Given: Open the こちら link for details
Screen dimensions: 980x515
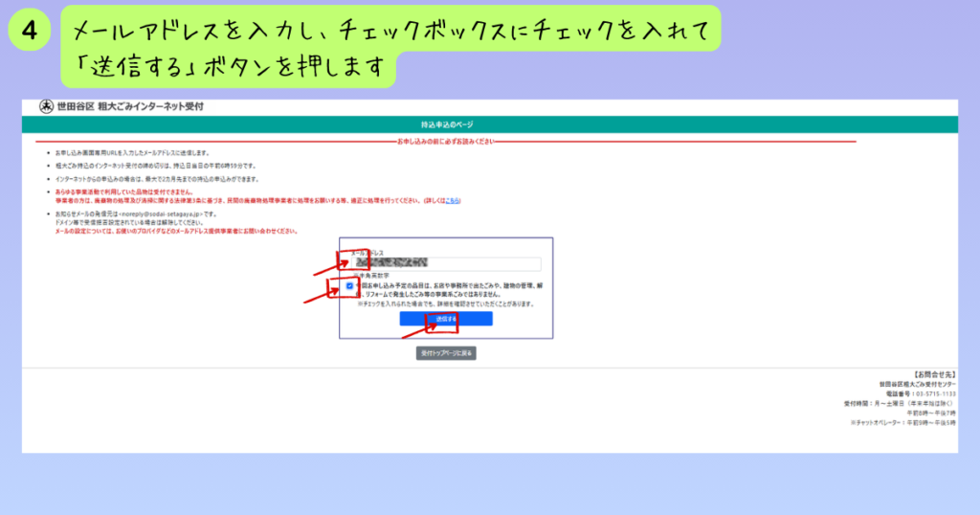Looking at the screenshot, I should click(x=452, y=201).
